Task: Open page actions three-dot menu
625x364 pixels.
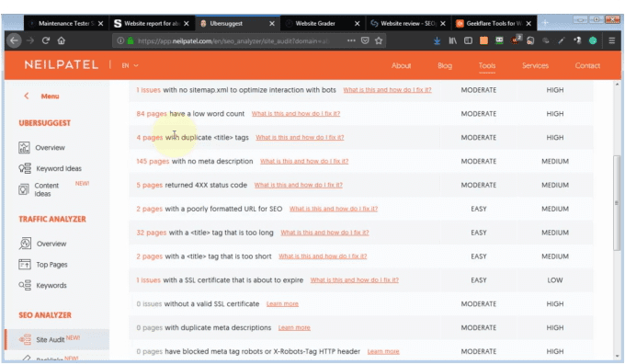Action: 351,40
